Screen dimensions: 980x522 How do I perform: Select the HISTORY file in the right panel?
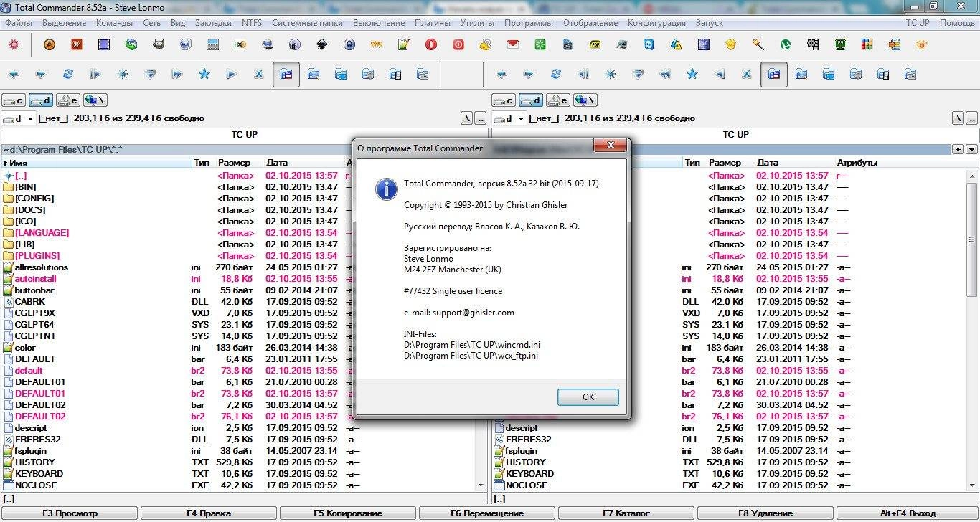[x=526, y=462]
